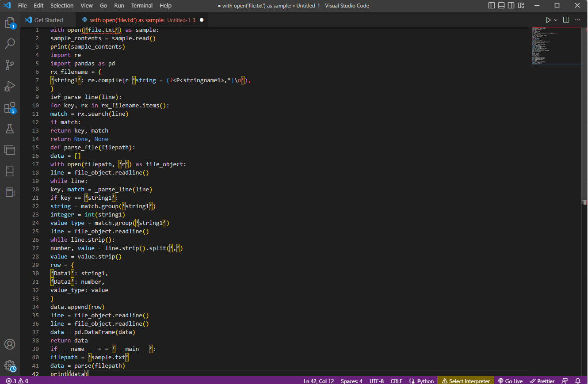Open the File menu
Image resolution: width=588 pixels, height=384 pixels.
23,6
